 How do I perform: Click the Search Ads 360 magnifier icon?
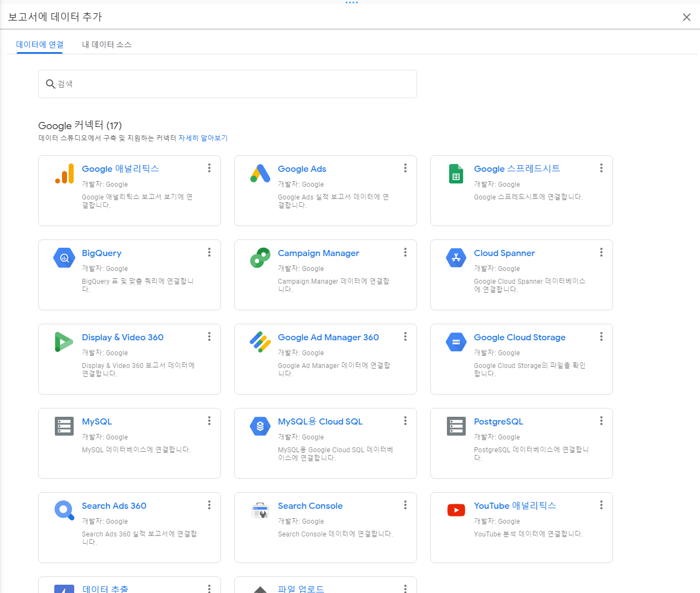[64, 510]
